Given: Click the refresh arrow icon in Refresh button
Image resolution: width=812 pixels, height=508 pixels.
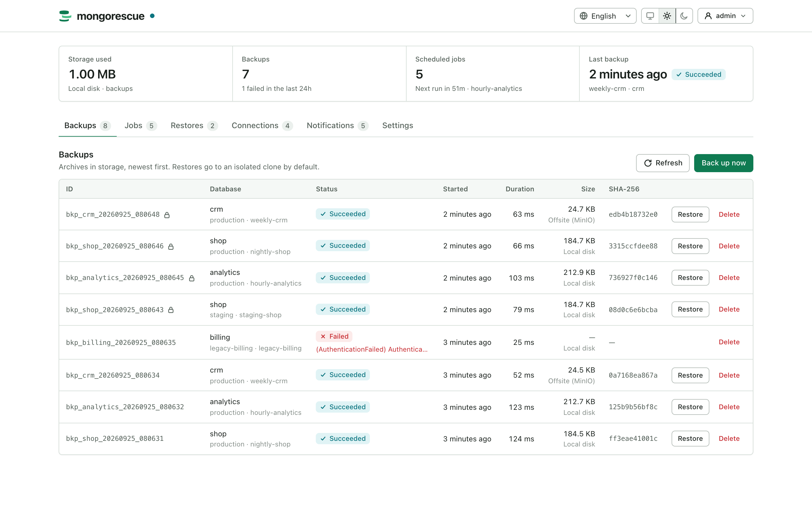Looking at the screenshot, I should pyautogui.click(x=648, y=163).
